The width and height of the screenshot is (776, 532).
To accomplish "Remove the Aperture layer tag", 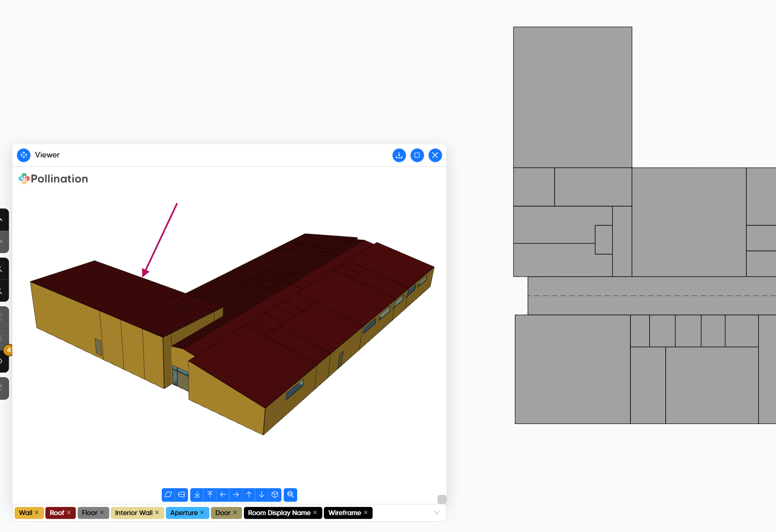I will pos(202,513).
